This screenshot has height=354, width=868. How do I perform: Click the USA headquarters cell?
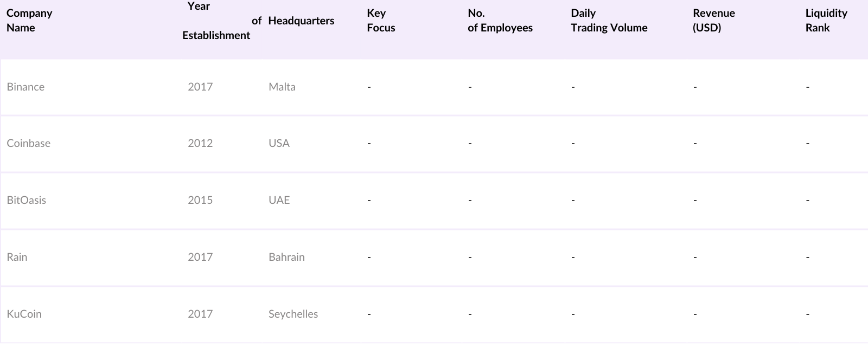click(x=279, y=143)
